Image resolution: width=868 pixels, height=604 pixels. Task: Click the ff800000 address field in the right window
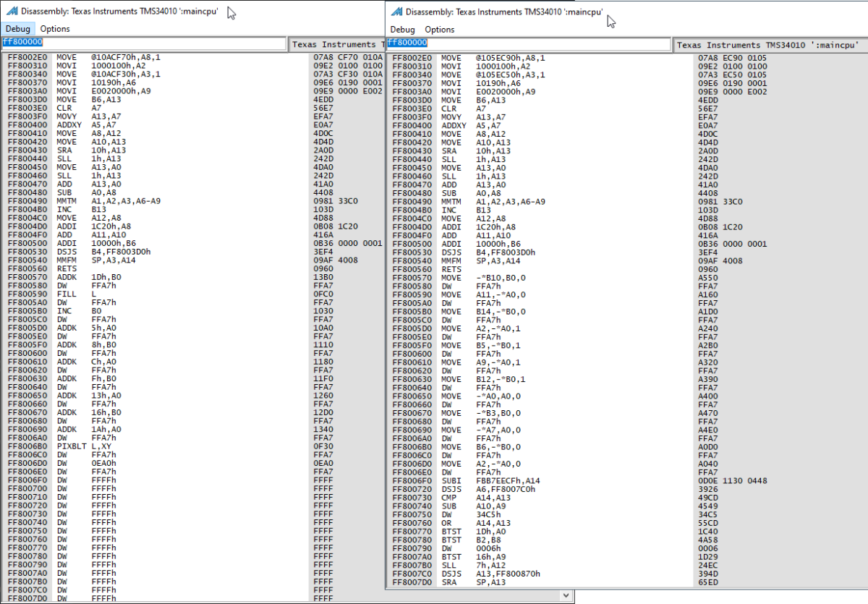pyautogui.click(x=528, y=44)
